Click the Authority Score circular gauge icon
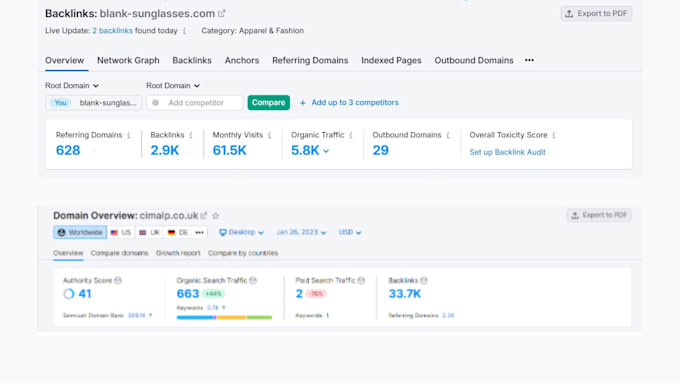The height and width of the screenshot is (383, 680). pos(69,294)
